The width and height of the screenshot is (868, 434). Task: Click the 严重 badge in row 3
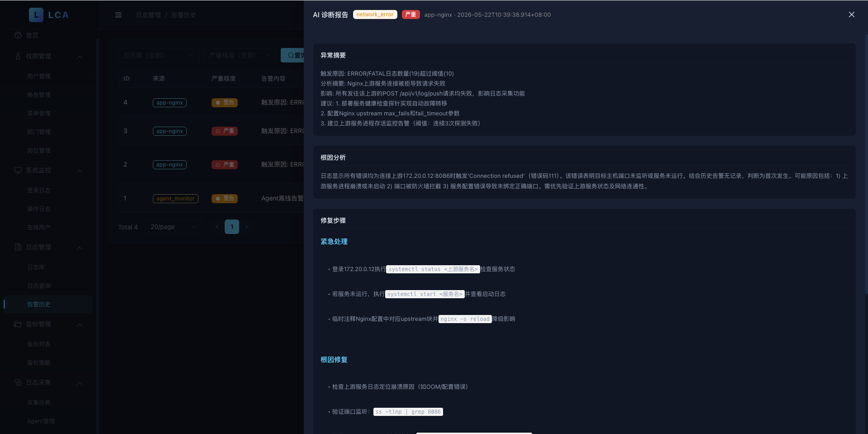[225, 131]
